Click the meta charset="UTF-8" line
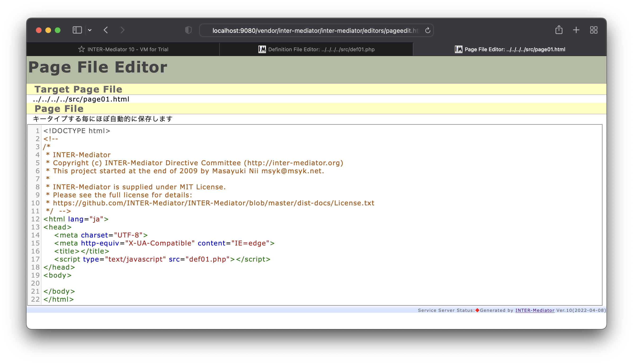Screen dimensions: 633x364 (101, 235)
